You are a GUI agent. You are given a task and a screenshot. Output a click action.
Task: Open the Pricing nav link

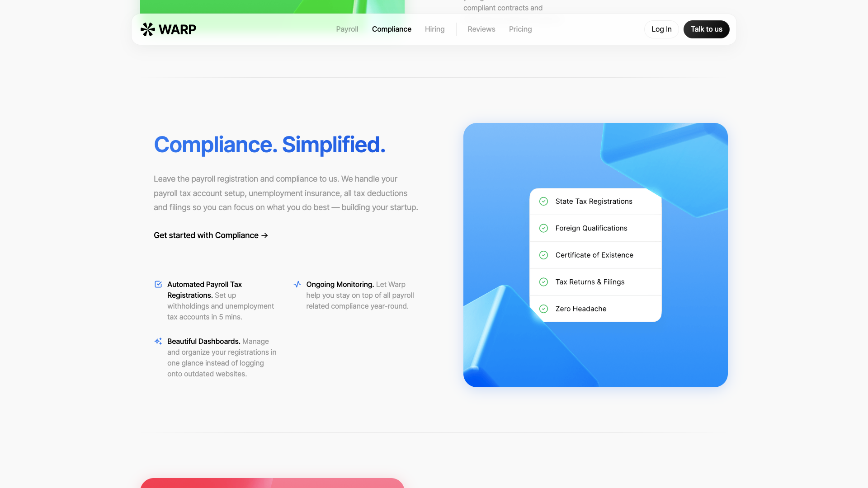click(520, 29)
